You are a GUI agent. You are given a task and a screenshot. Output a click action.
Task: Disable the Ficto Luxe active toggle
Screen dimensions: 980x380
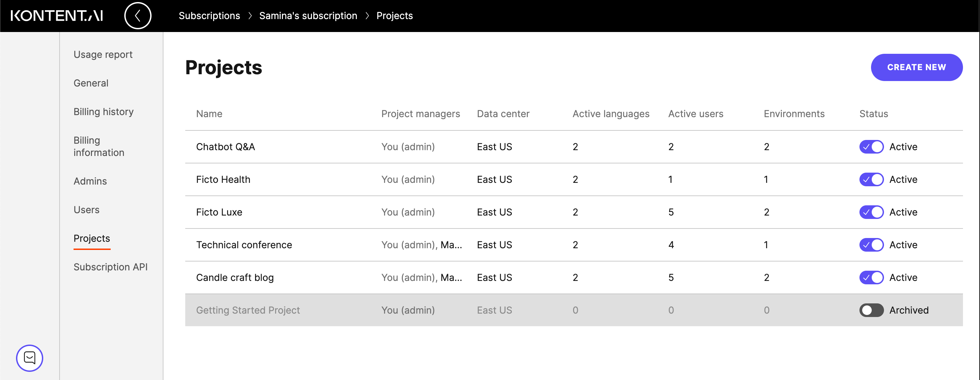(871, 212)
